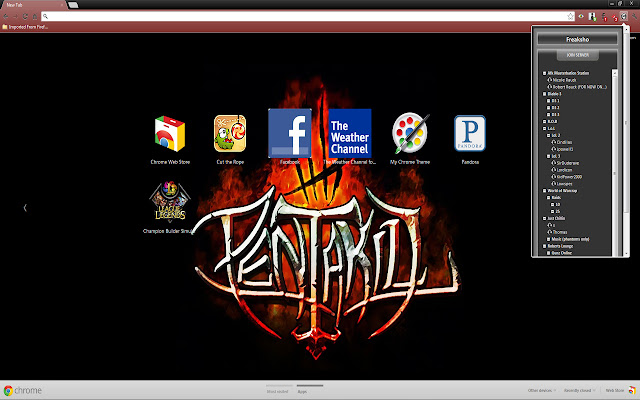Select the Guns Online channel

[x=561, y=253]
